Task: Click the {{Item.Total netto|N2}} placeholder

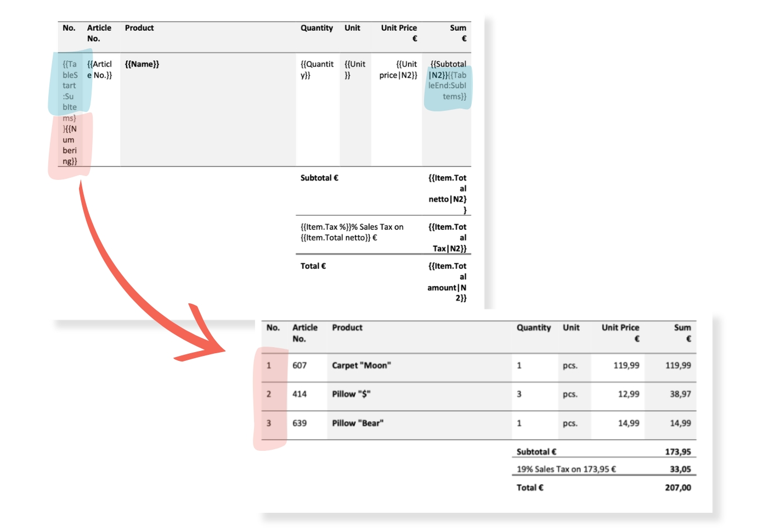Action: 448,194
